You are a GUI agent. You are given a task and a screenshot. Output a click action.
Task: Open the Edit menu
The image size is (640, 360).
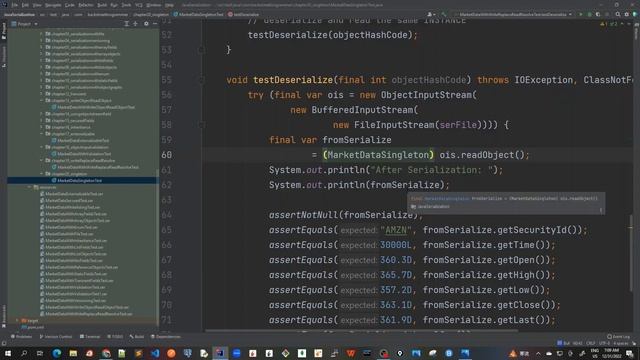pos(25,5)
